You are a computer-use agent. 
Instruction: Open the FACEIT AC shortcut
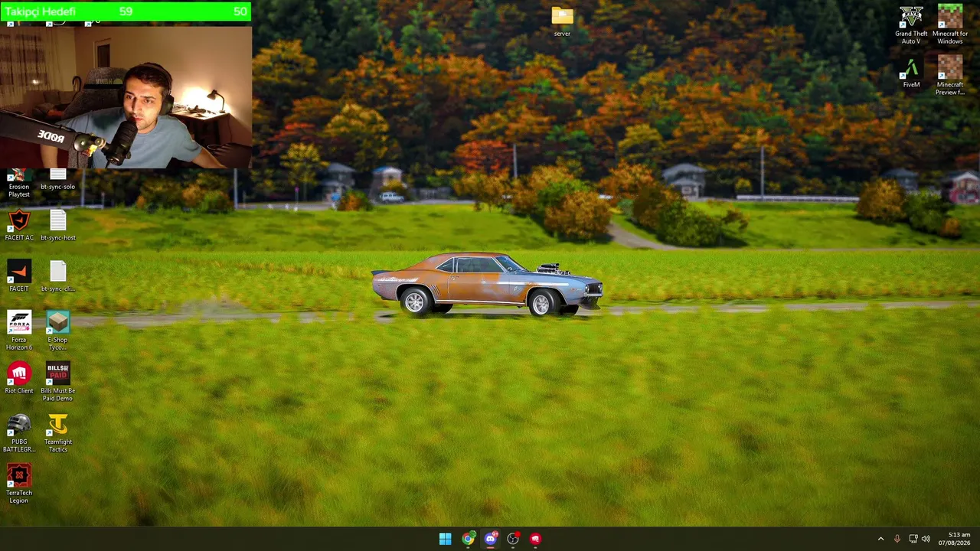click(x=19, y=226)
